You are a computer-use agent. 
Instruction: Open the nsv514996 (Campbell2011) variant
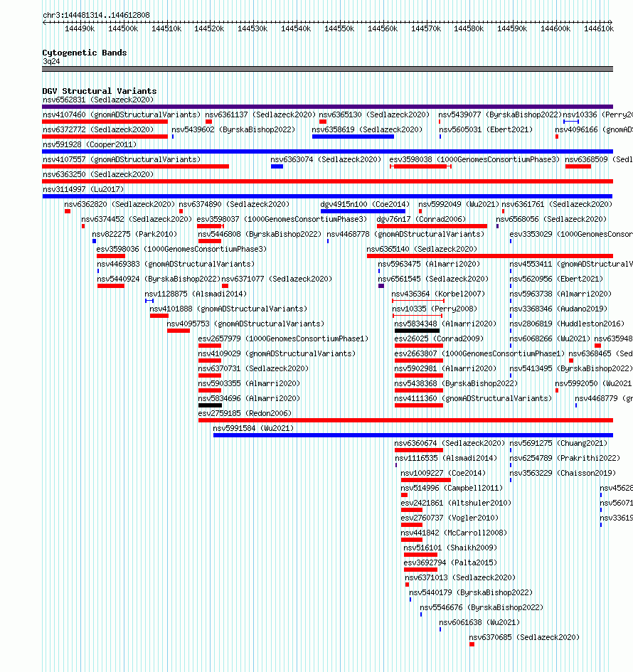[452, 488]
